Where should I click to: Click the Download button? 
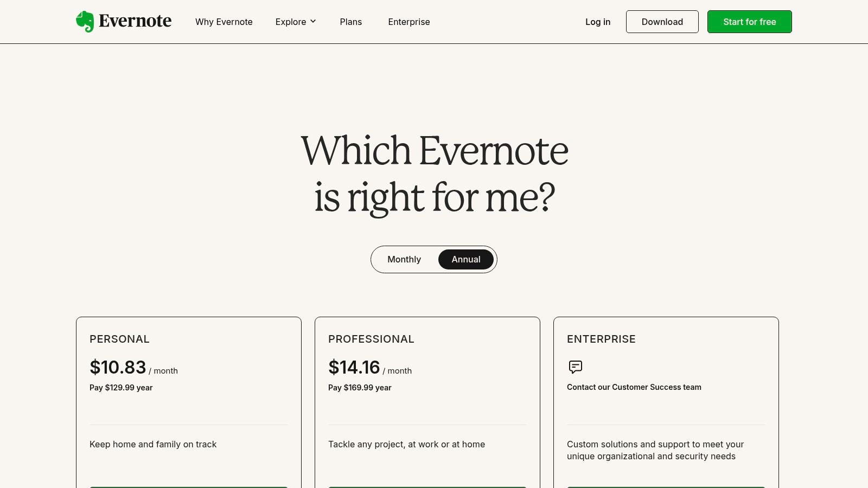click(662, 22)
